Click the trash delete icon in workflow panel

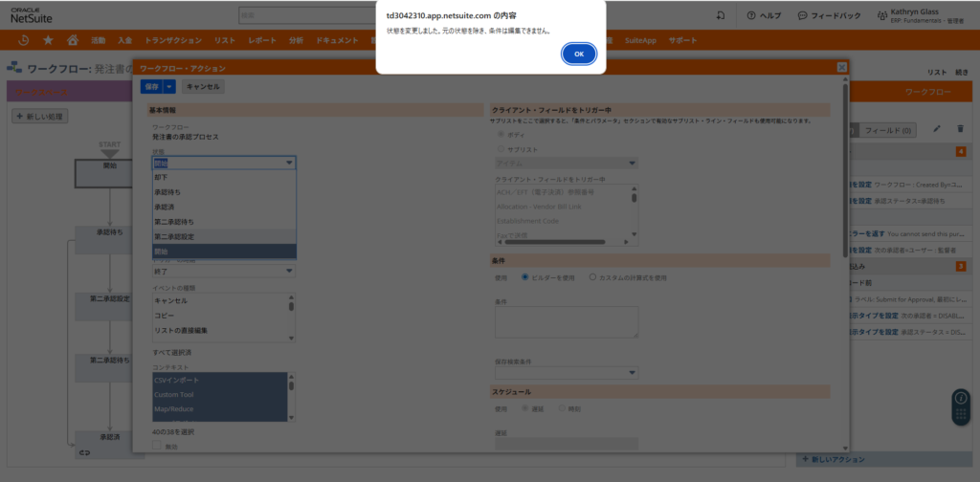[959, 129]
